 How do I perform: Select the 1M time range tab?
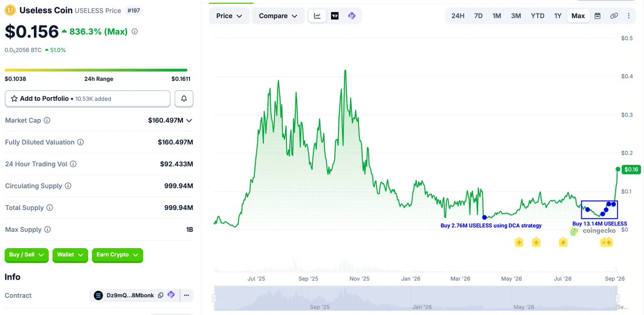tap(497, 16)
